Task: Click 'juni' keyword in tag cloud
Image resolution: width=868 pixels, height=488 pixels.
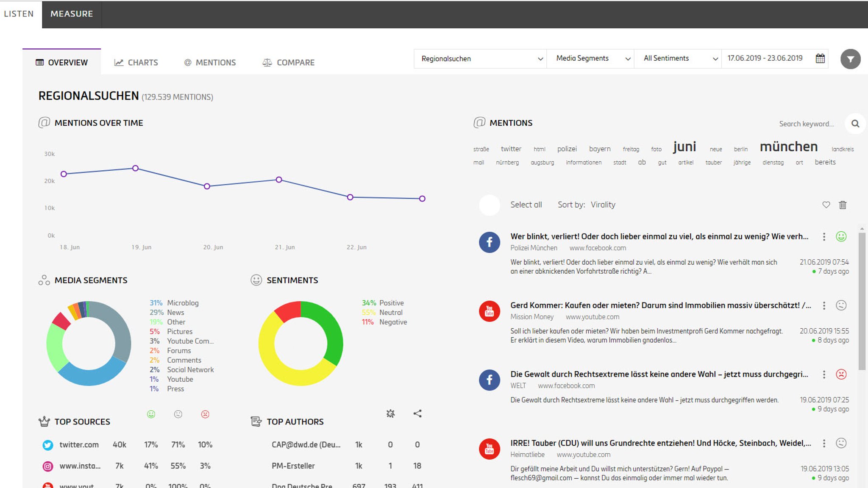Action: [x=684, y=147]
